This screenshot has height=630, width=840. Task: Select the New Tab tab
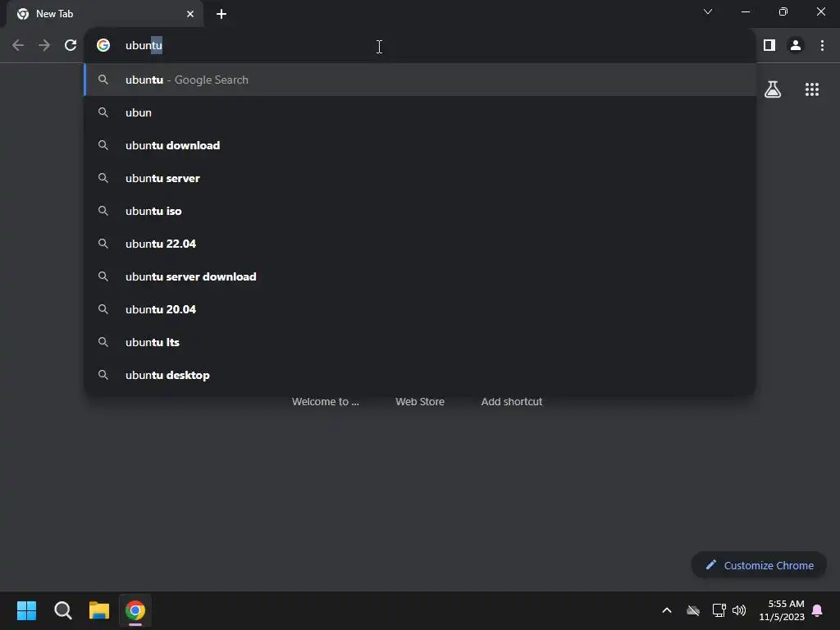point(105,14)
